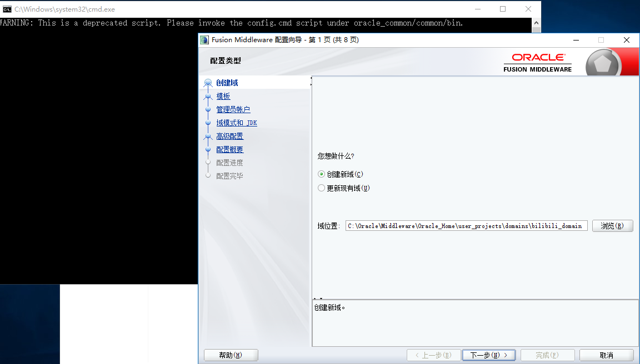Click the 域模式和 JDK step node icon
Screen dimensions: 640x364
[x=208, y=123]
